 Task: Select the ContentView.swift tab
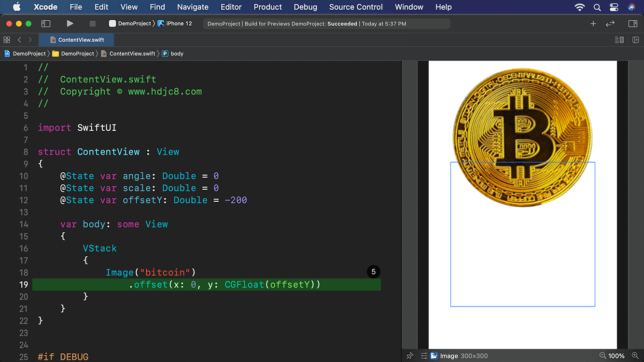coord(76,40)
